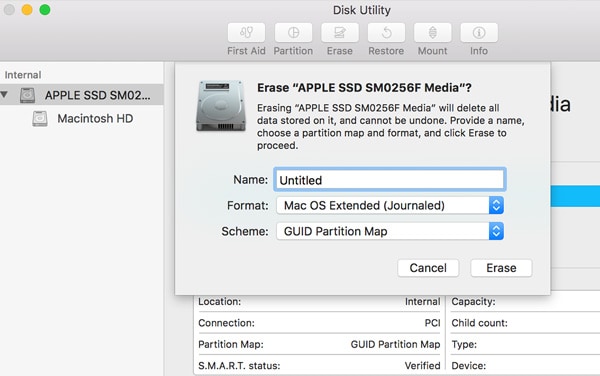Select APPLE SSD SM02... in sidebar

click(82, 95)
